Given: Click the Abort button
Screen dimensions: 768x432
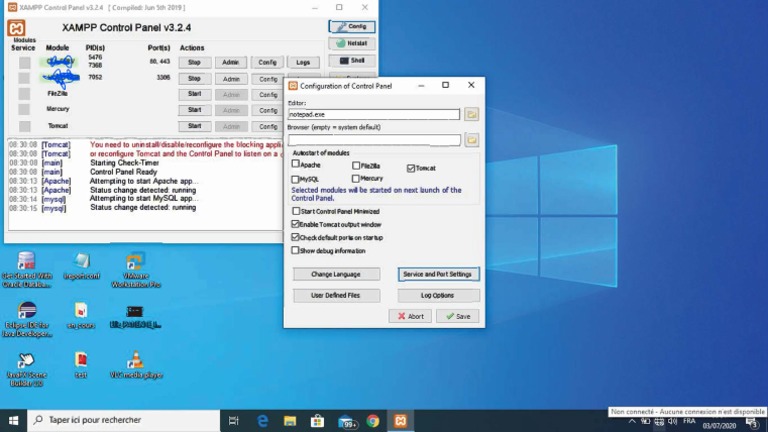Looking at the screenshot, I should (x=410, y=316).
